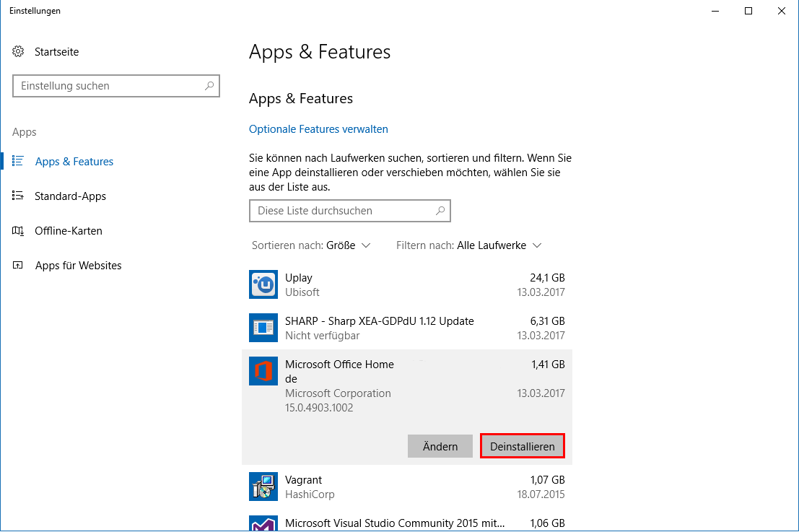Minimize the Einstellungen window
The image size is (799, 532).
click(715, 12)
